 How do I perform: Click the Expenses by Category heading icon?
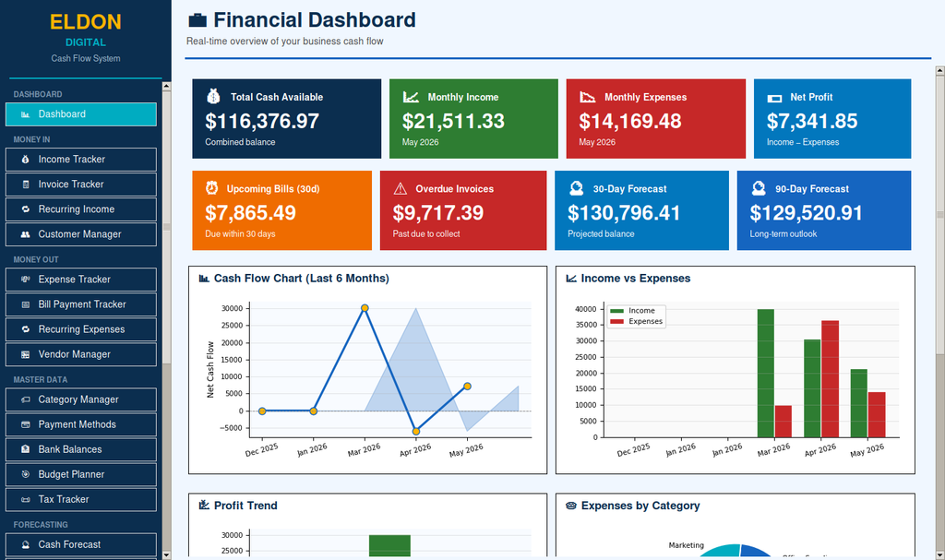570,506
